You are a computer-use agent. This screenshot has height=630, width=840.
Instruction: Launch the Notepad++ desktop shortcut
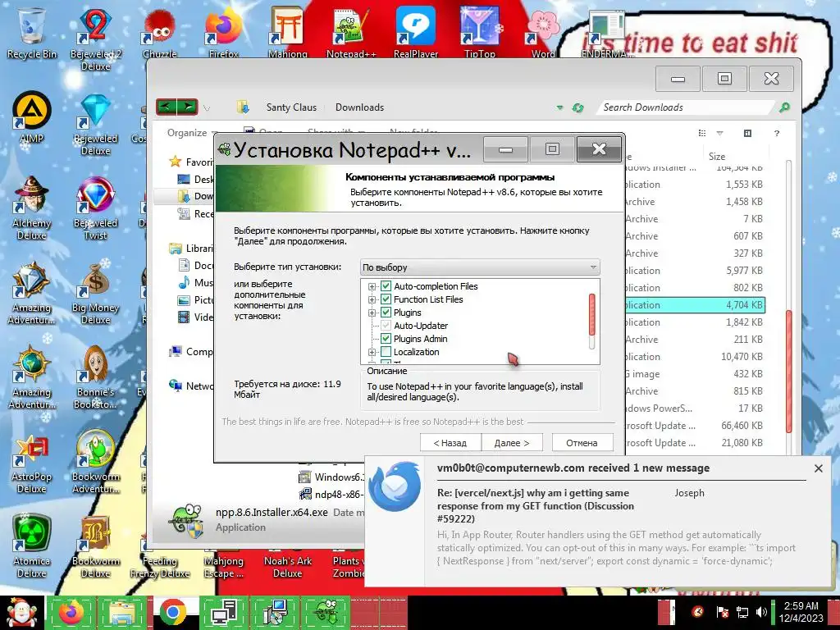(351, 32)
